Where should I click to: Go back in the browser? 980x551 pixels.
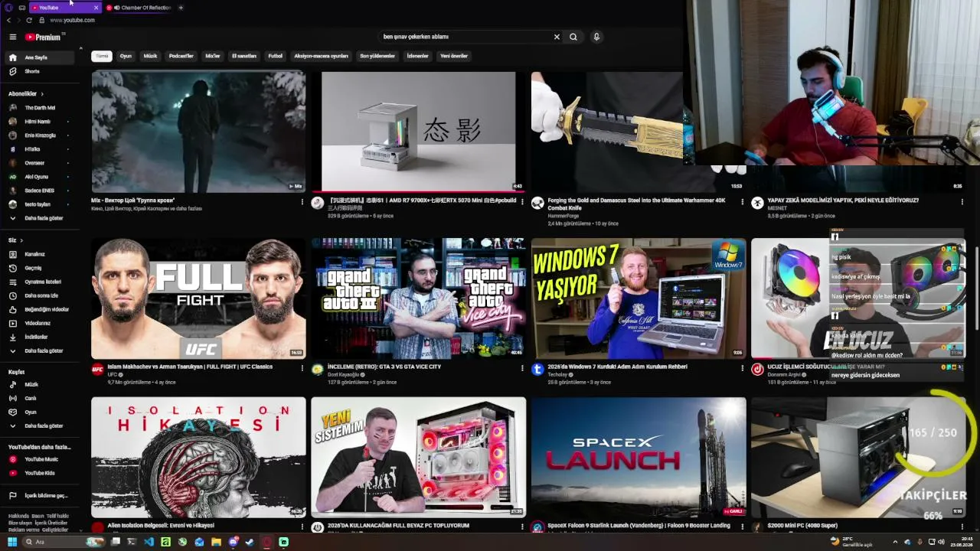point(8,20)
